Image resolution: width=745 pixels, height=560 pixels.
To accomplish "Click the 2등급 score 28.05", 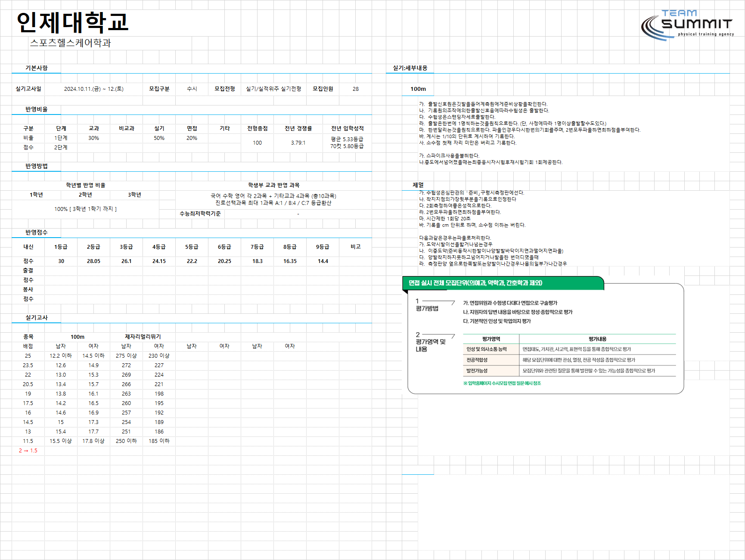I will pos(94,261).
